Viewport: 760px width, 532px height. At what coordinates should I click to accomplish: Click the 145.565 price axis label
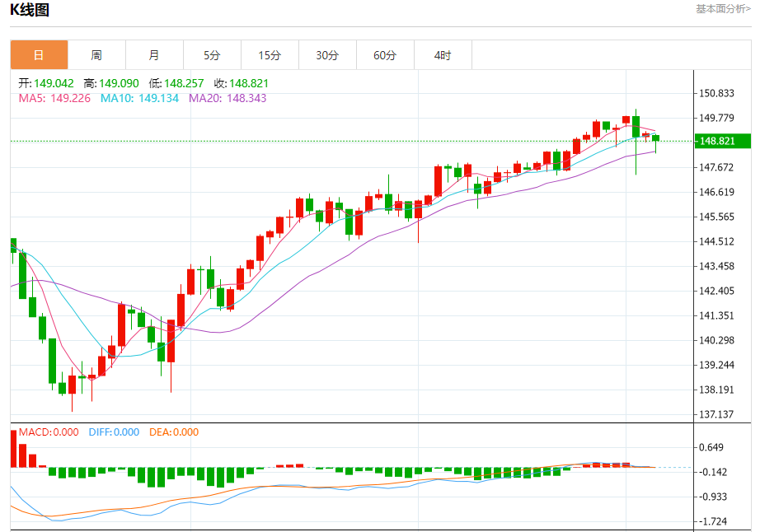pos(716,217)
